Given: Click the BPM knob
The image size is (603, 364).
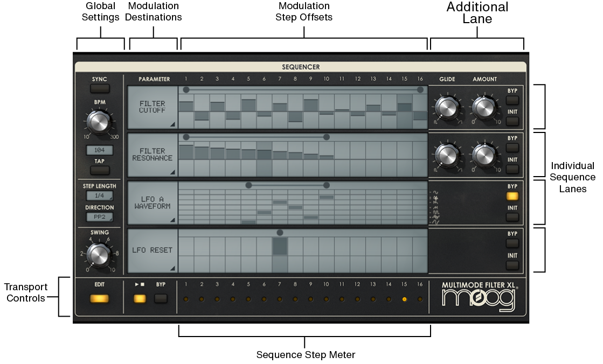Looking at the screenshot, I should click(x=99, y=122).
